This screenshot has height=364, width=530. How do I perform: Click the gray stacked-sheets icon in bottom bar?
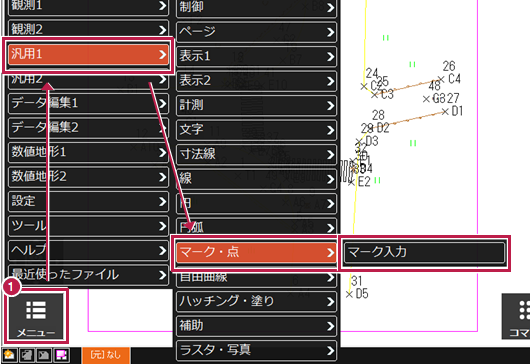[x=27, y=355]
